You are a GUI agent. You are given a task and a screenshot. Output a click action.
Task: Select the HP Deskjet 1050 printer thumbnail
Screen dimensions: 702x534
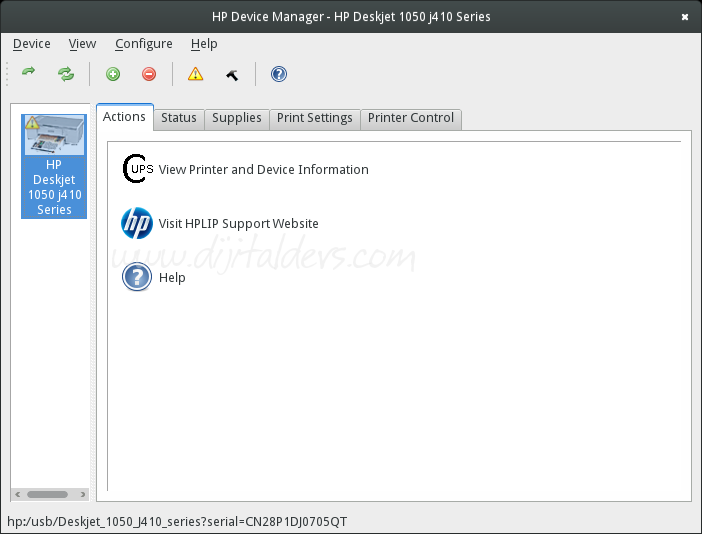[54, 135]
